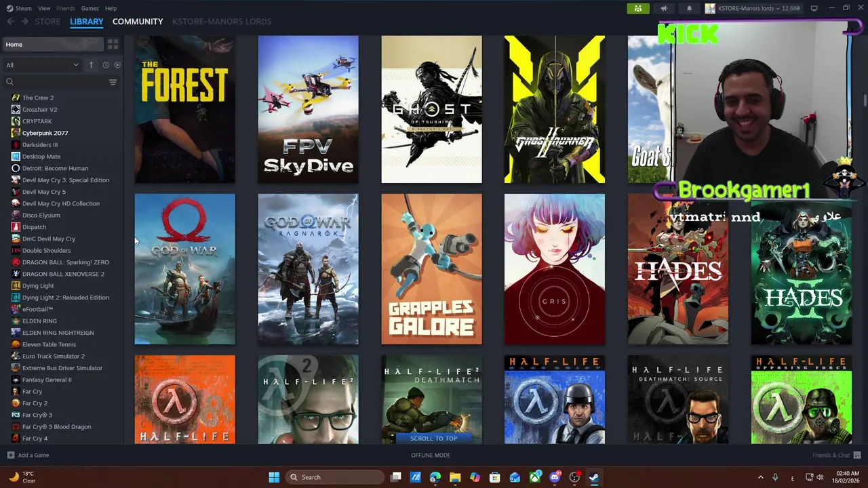Toggle the recent activity clock sort icon
This screenshot has height=488, width=868.
pos(106,65)
